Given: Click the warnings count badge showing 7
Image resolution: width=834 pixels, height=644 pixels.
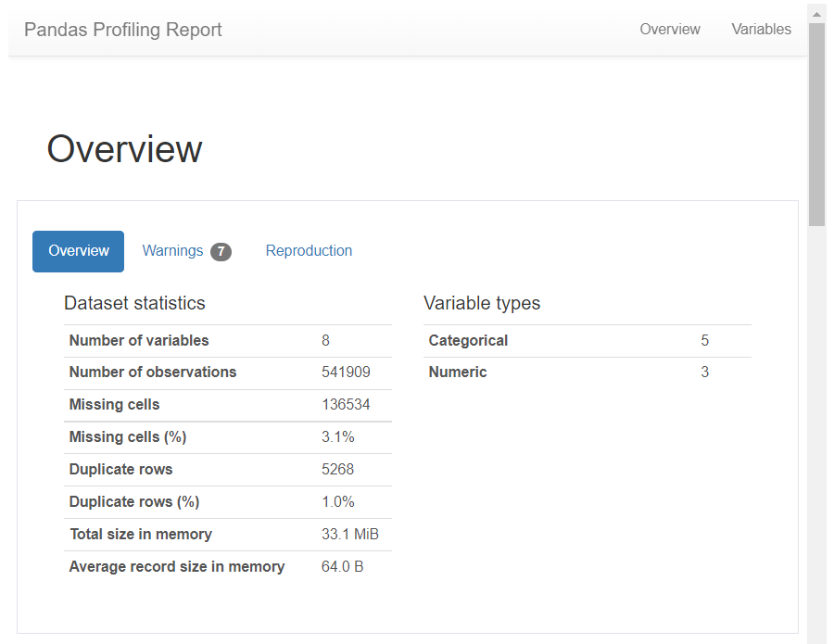Looking at the screenshot, I should click(221, 252).
